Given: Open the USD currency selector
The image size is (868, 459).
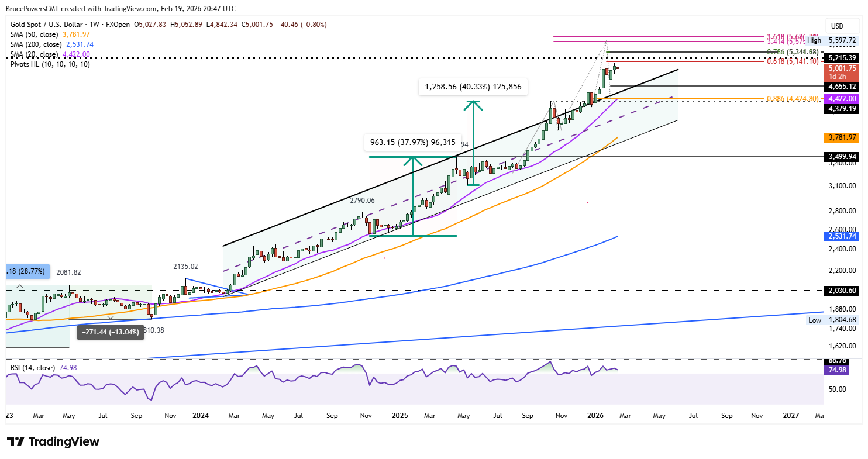Looking at the screenshot, I should point(837,26).
